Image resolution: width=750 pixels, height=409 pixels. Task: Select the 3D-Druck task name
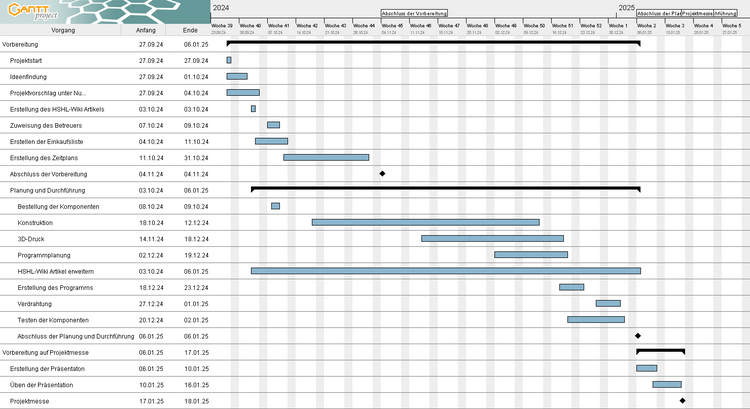click(31, 238)
